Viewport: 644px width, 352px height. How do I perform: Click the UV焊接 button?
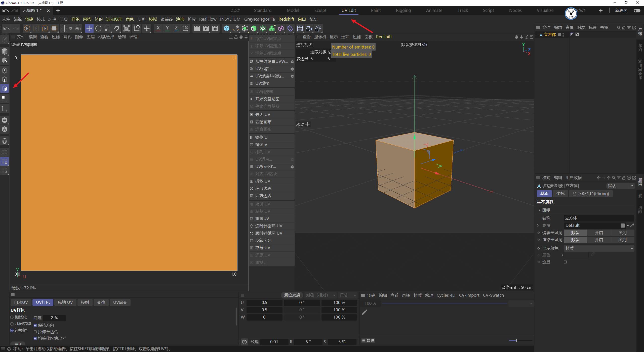262,83
